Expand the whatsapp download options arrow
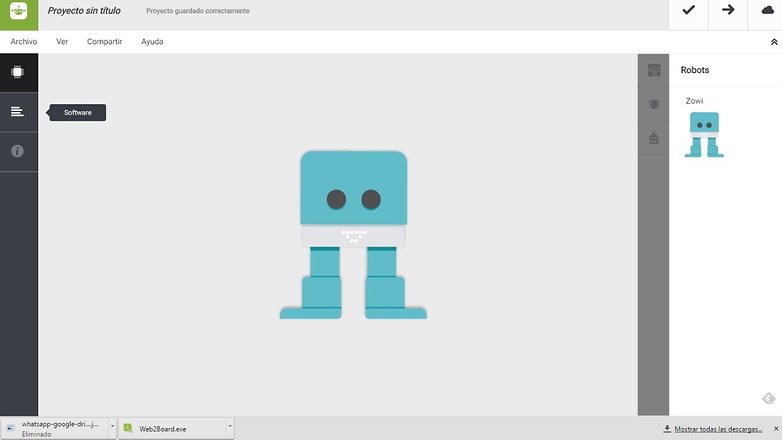This screenshot has height=440, width=782. (x=112, y=426)
